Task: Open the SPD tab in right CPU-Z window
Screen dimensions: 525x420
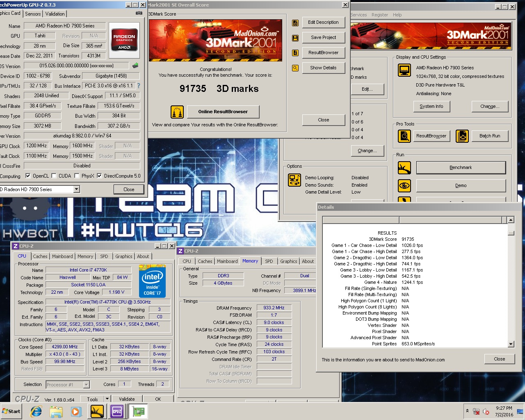Action: [269, 261]
